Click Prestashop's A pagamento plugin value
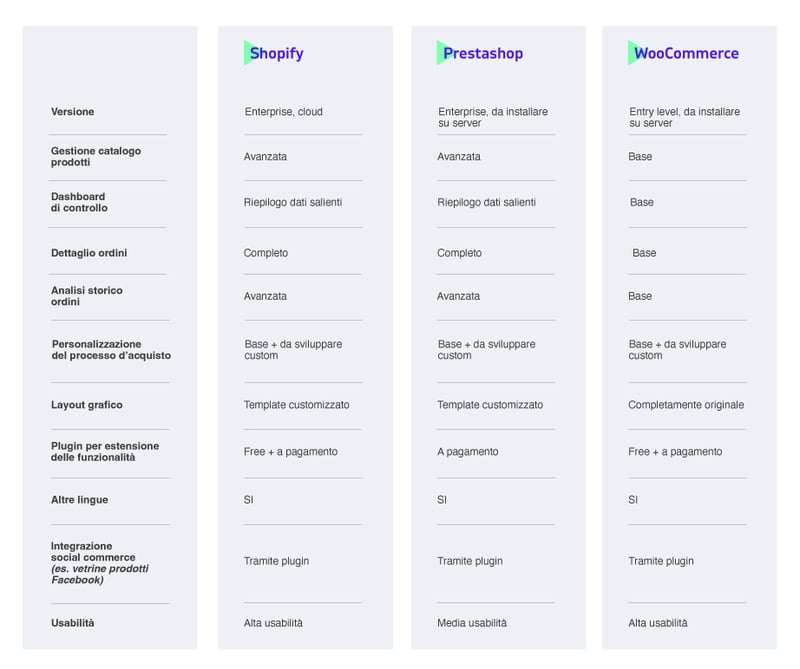Image resolution: width=800 pixels, height=669 pixels. pos(468,452)
